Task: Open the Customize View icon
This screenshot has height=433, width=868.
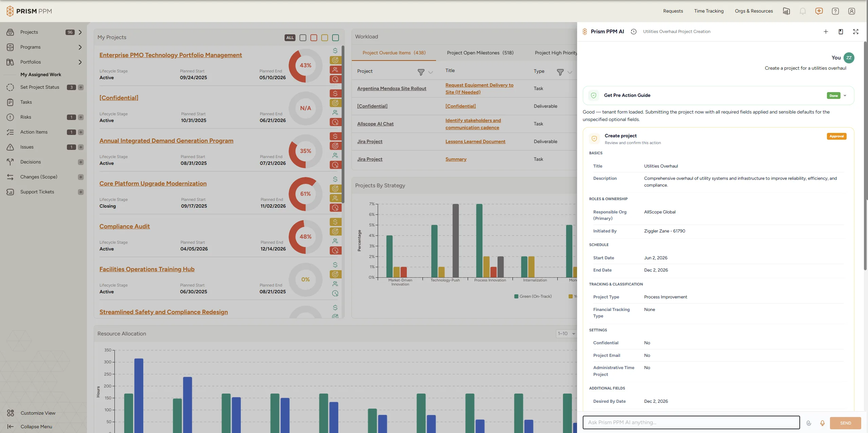Action: (11, 413)
